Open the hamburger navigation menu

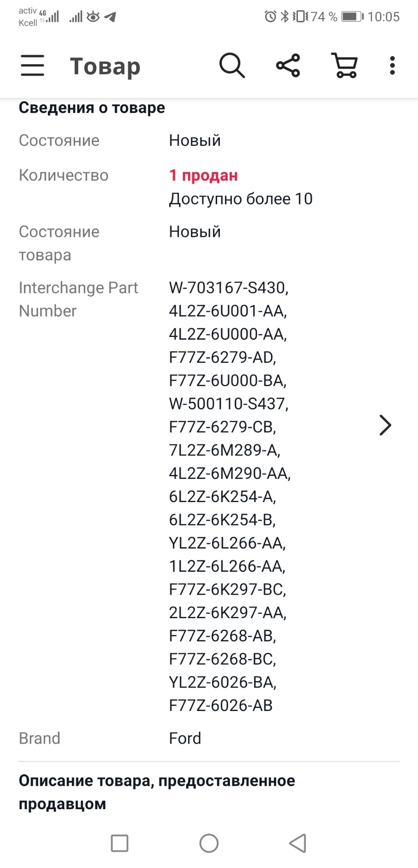point(33,66)
